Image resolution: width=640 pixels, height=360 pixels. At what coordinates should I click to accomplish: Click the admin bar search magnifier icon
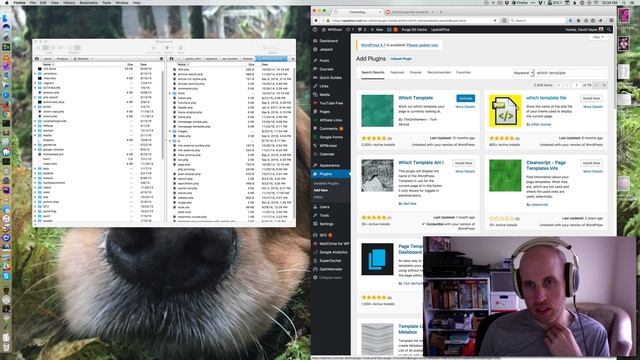click(x=609, y=30)
